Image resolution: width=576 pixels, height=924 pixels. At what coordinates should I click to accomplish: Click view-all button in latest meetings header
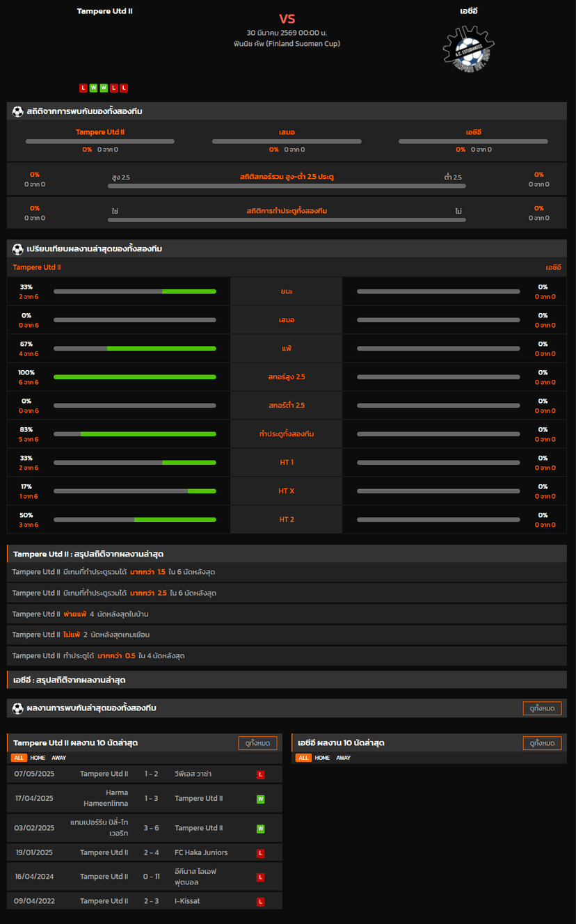[x=542, y=708]
